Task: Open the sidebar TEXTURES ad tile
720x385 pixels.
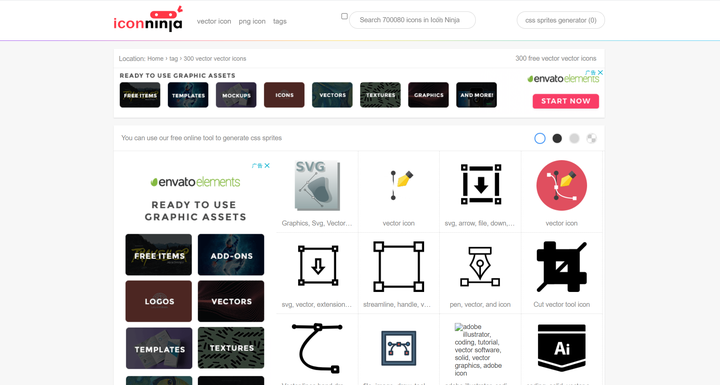Action: click(231, 348)
